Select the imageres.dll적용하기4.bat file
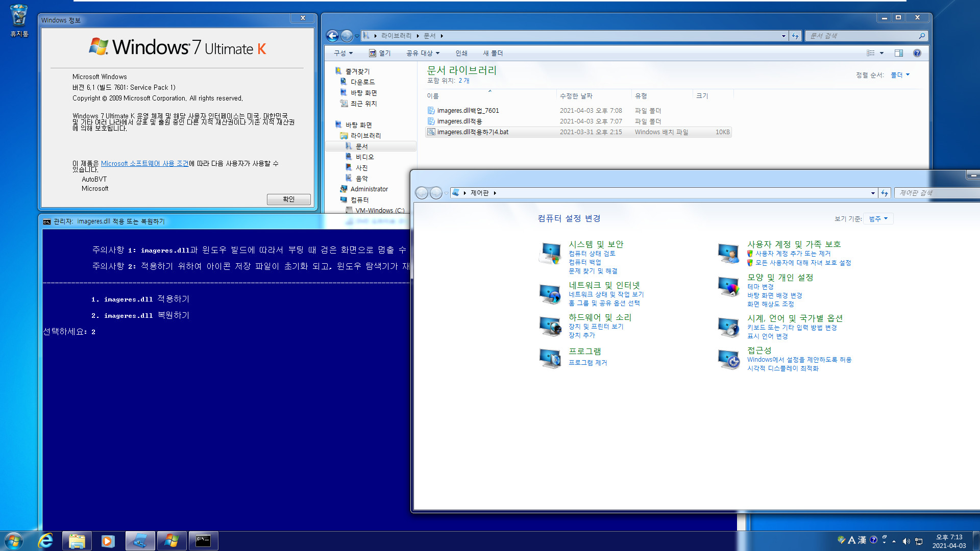The height and width of the screenshot is (551, 980). (x=578, y=132)
